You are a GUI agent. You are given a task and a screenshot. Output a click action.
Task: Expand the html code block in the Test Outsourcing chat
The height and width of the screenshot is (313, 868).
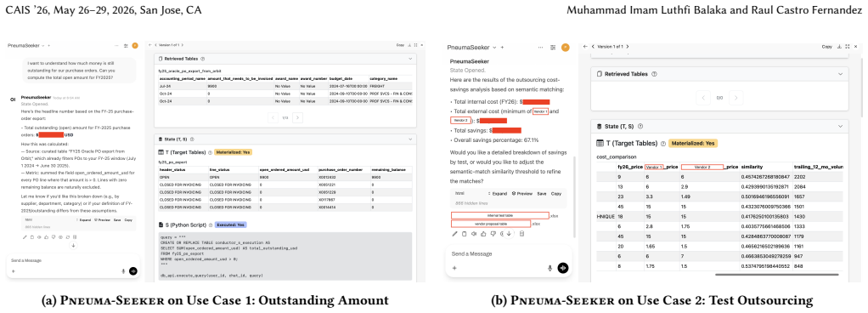click(497, 193)
